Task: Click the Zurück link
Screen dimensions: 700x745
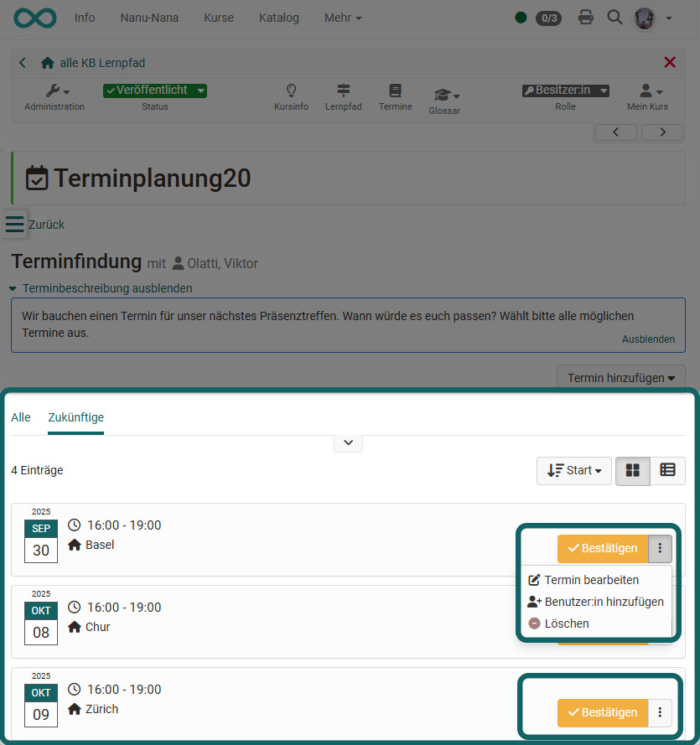Action: tap(46, 224)
